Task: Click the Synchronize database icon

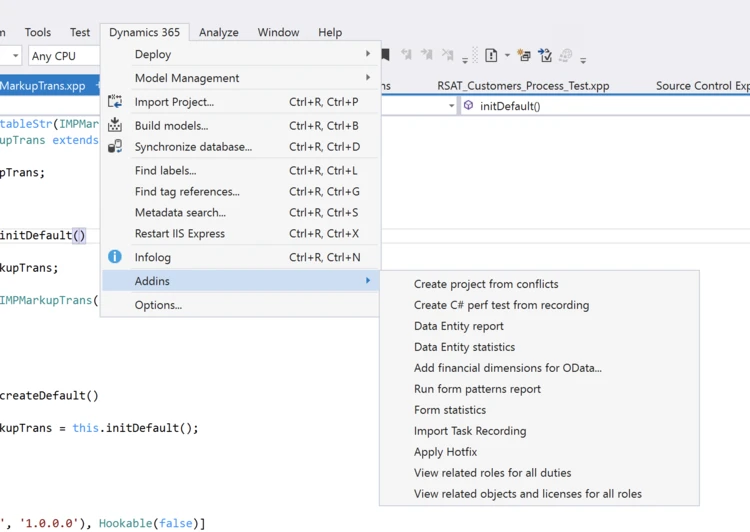Action: (115, 147)
